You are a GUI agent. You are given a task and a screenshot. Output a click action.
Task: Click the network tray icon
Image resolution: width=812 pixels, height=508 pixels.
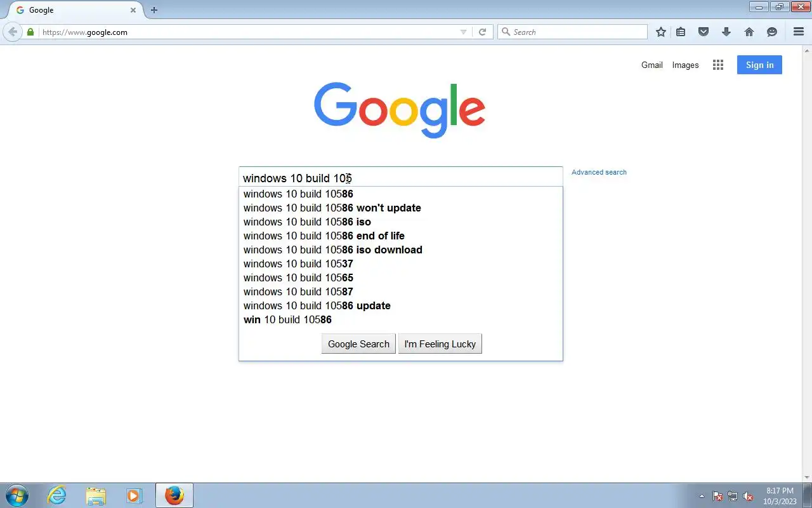pos(733,496)
